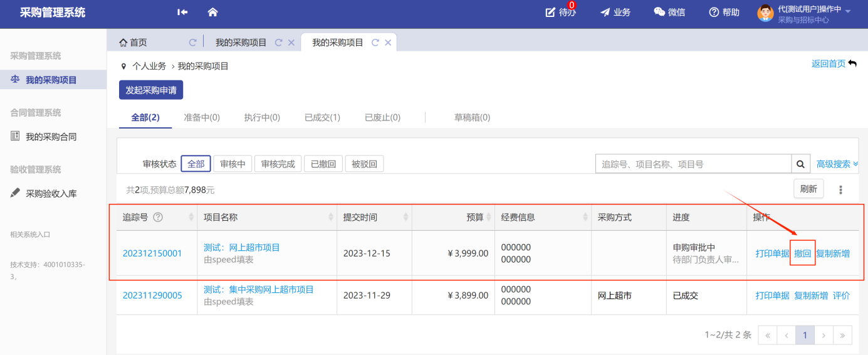Close the active 我的采购项目 tab
The image size is (868, 355).
[388, 43]
